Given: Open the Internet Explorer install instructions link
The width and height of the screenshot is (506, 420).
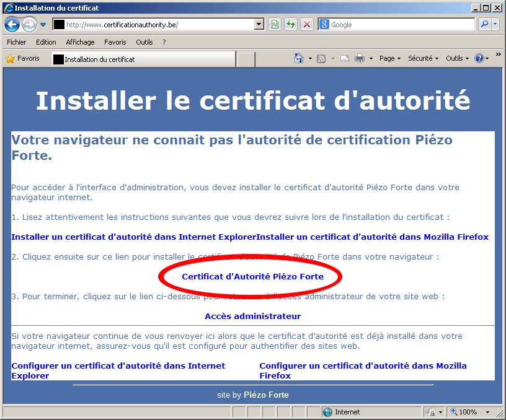Looking at the screenshot, I should point(133,237).
